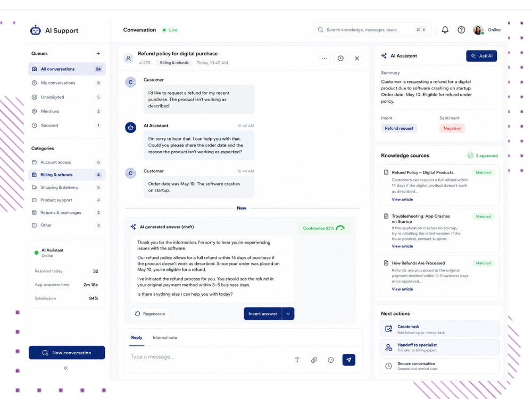Click the AI Support robot logo
The image size is (532, 399).
pyautogui.click(x=35, y=30)
